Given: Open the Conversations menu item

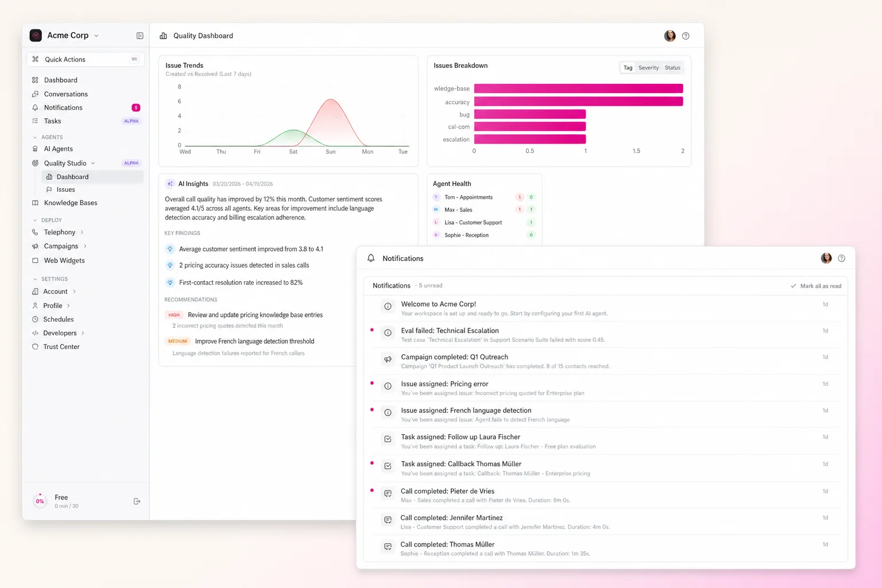Looking at the screenshot, I should tap(85, 94).
